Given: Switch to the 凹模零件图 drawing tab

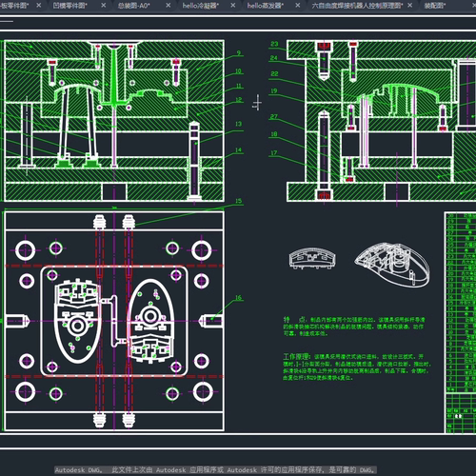Looking at the screenshot, I should (x=70, y=6).
